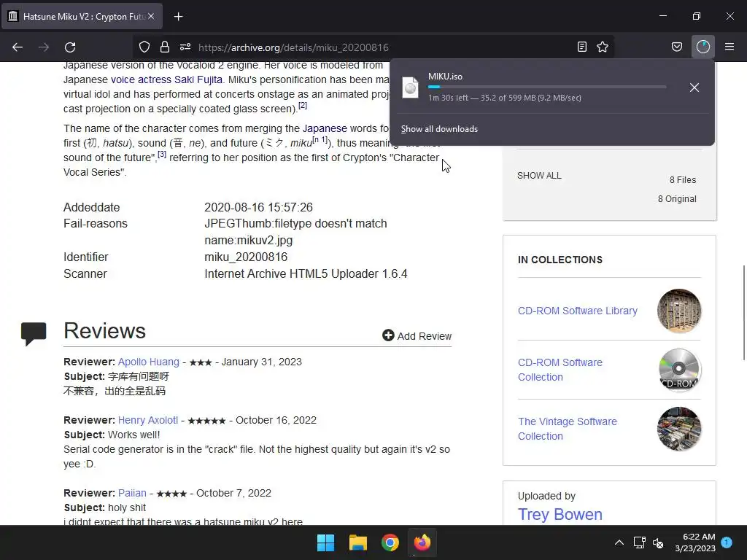
Task: Click the Addeddate value 2020-08-16 15:57:26
Action: click(259, 208)
